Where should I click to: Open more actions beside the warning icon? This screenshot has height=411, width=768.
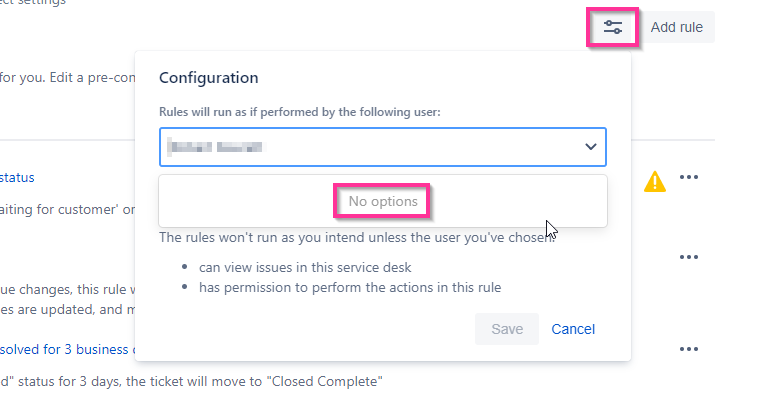pos(689,177)
